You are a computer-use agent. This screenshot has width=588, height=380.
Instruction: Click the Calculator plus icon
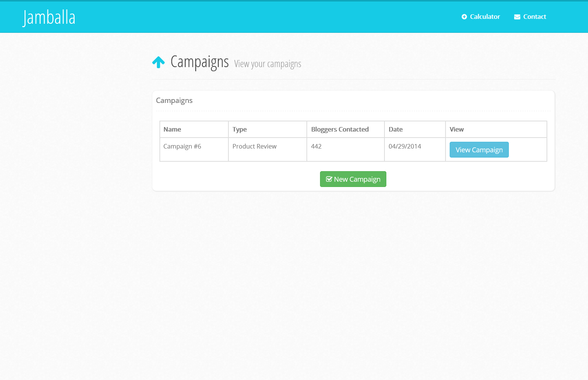point(464,17)
